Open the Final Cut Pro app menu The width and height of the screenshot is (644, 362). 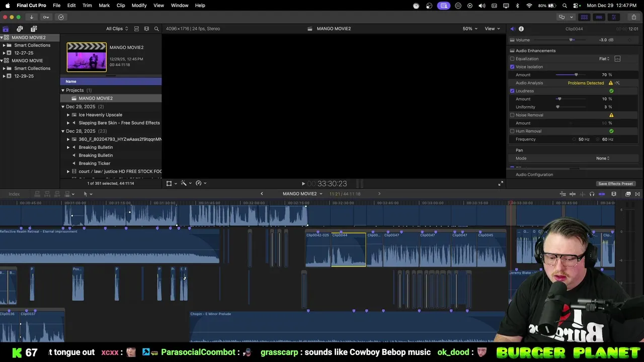click(x=31, y=6)
